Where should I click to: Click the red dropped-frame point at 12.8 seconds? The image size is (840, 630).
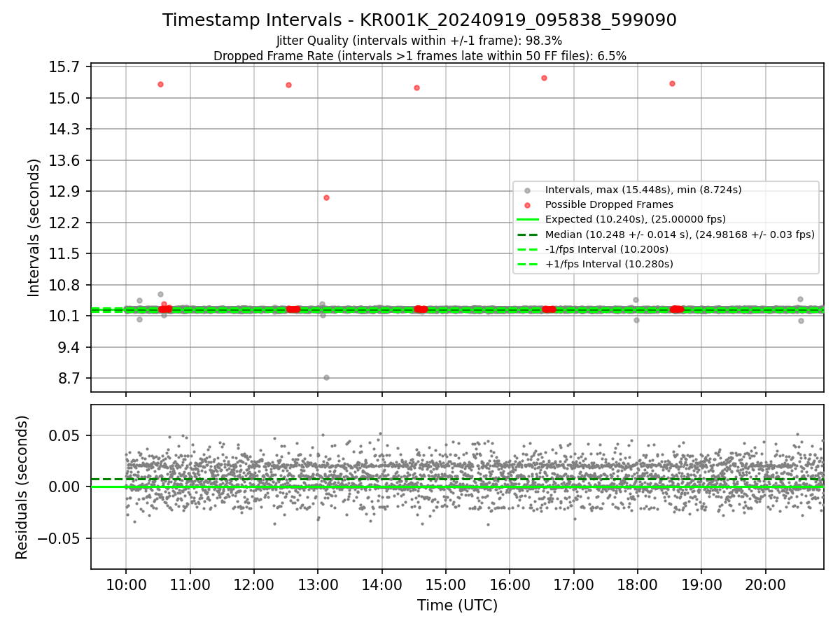[326, 197]
